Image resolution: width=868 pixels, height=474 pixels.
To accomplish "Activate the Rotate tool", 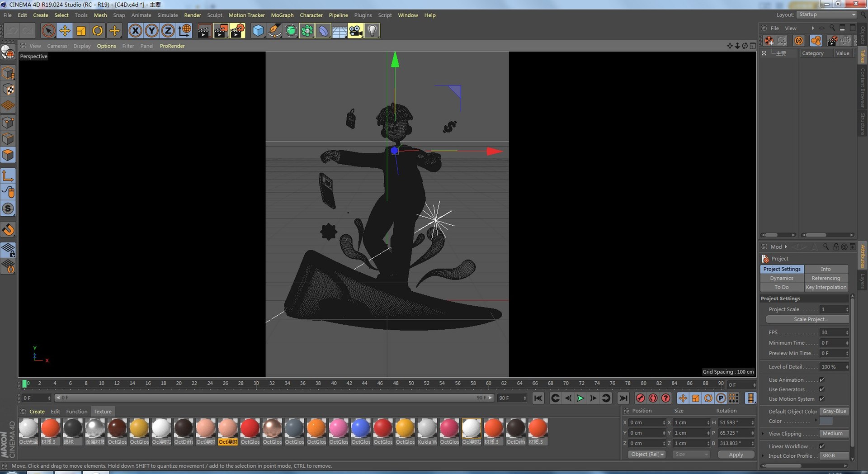I will tap(98, 31).
